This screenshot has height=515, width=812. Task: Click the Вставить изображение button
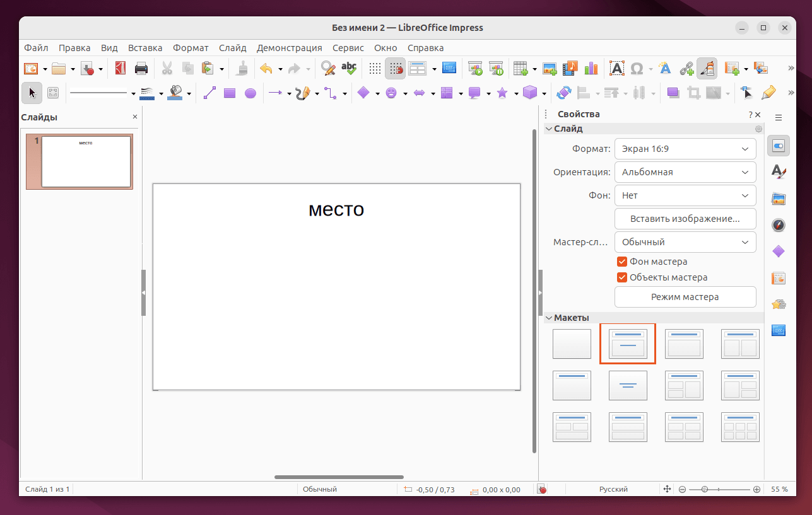pos(685,219)
